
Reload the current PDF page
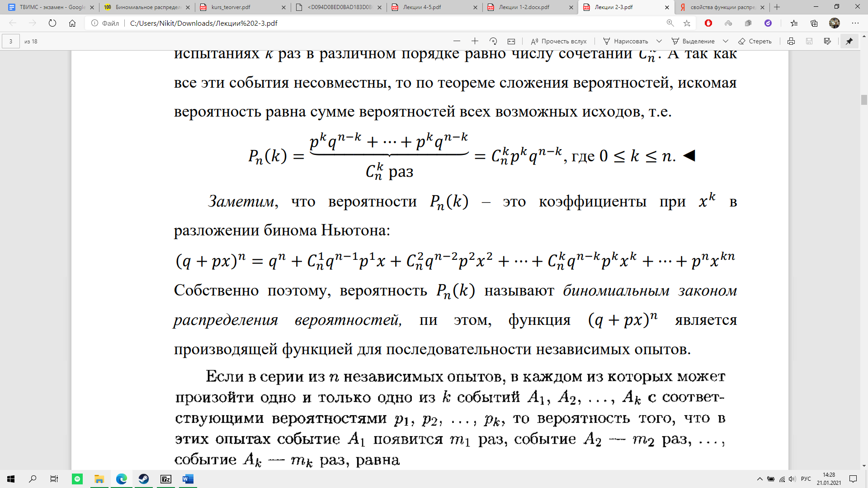52,23
